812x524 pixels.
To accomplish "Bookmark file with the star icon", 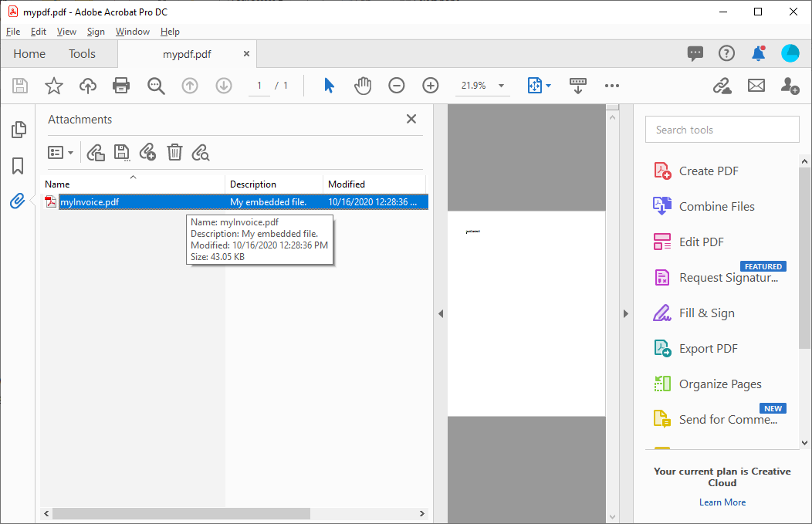I will [x=54, y=86].
